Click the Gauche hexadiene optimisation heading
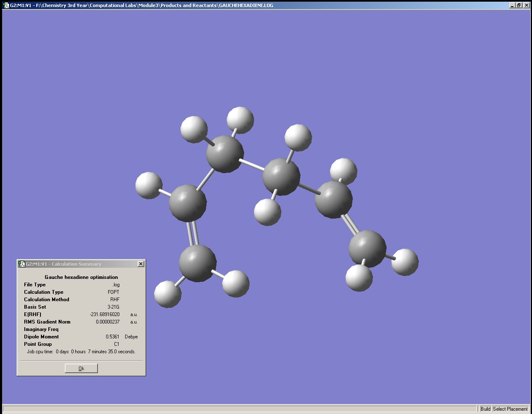 click(x=81, y=277)
